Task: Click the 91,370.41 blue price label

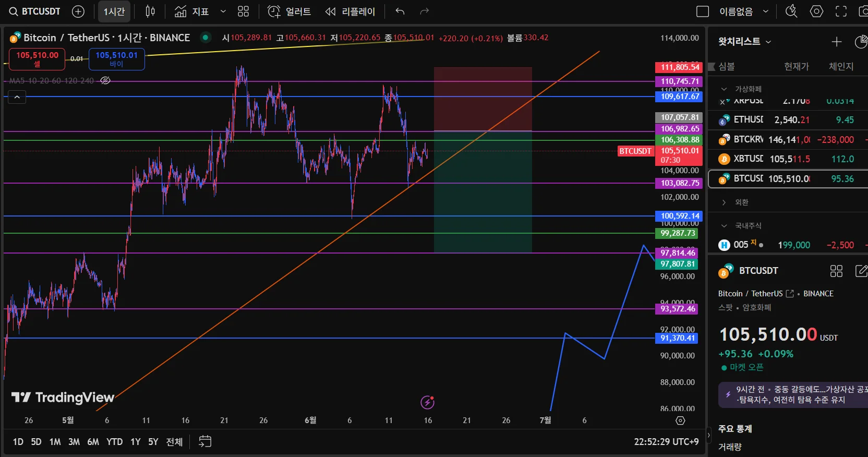Action: click(x=677, y=338)
